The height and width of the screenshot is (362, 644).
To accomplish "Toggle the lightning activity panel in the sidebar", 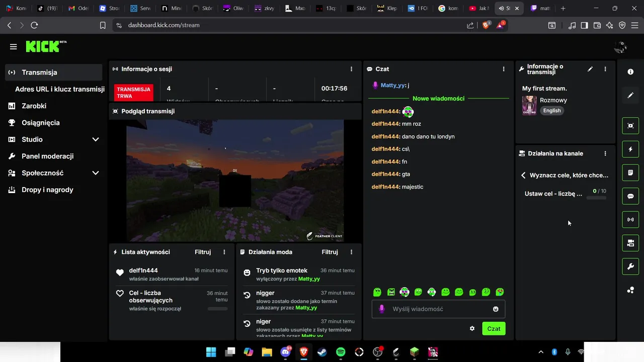I will (x=630, y=149).
